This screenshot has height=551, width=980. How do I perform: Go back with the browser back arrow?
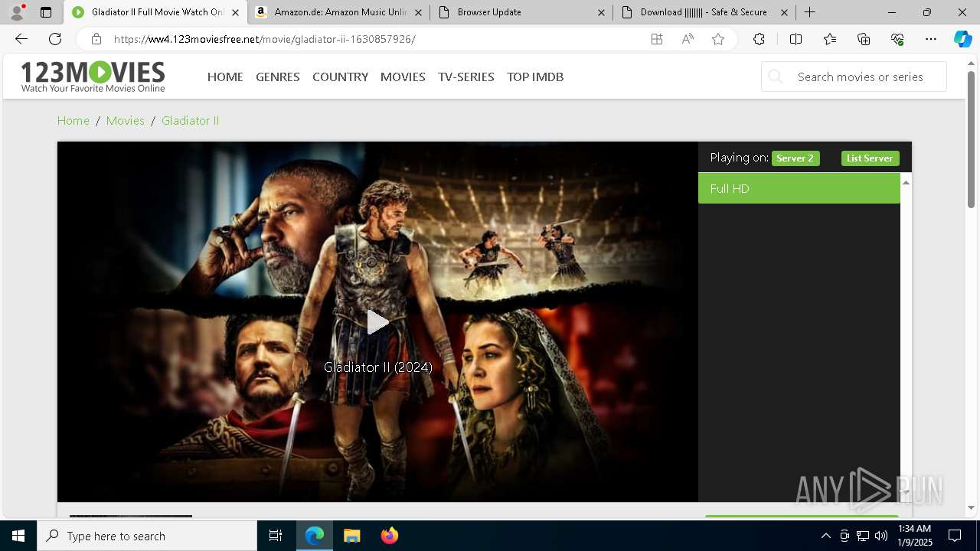[21, 39]
